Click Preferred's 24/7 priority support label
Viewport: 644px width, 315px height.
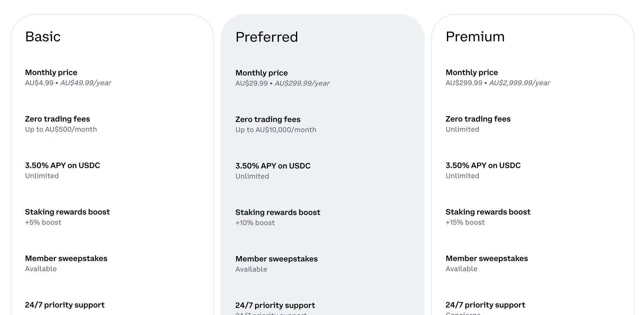click(x=275, y=305)
